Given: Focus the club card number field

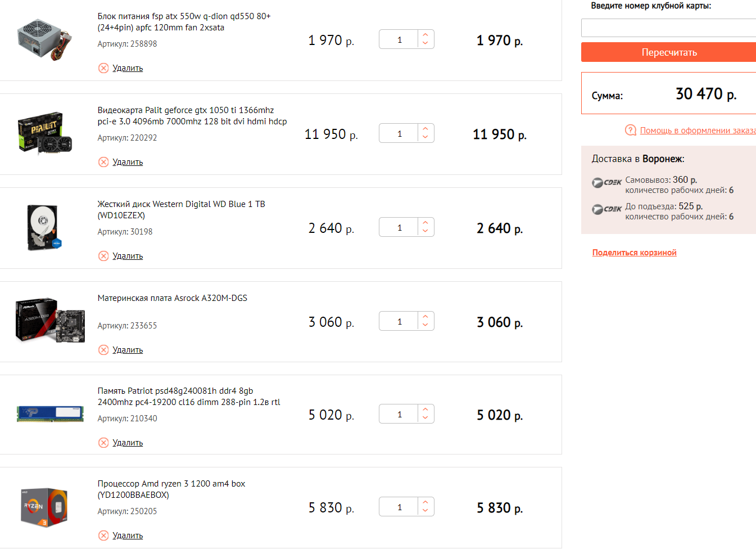Looking at the screenshot, I should pyautogui.click(x=668, y=28).
